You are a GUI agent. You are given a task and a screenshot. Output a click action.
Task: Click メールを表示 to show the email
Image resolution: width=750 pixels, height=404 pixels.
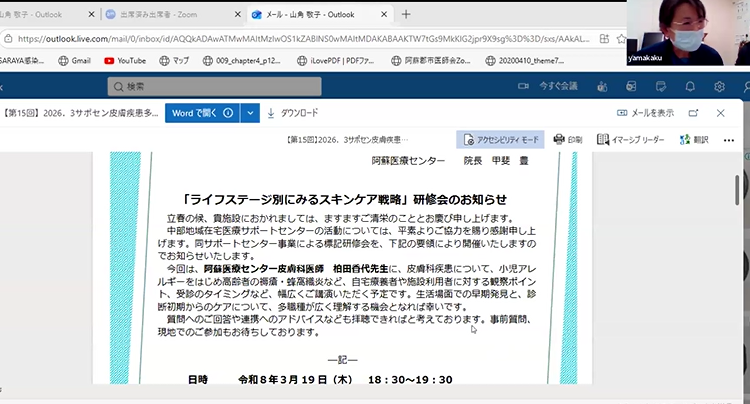click(x=646, y=113)
